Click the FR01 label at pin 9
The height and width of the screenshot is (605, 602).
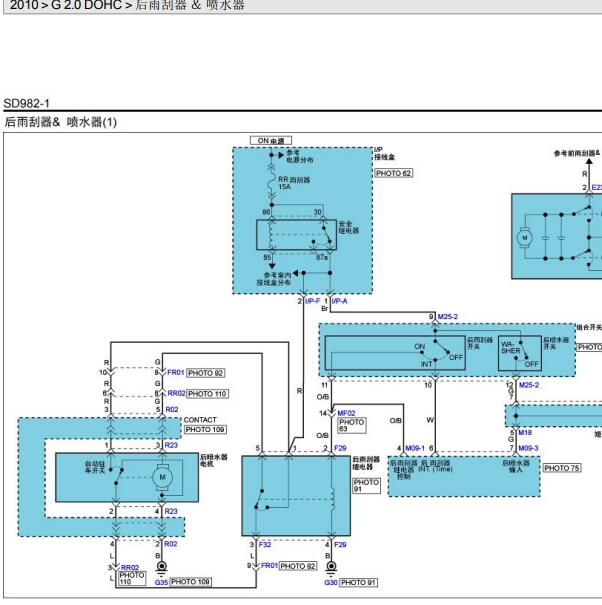tap(269, 566)
